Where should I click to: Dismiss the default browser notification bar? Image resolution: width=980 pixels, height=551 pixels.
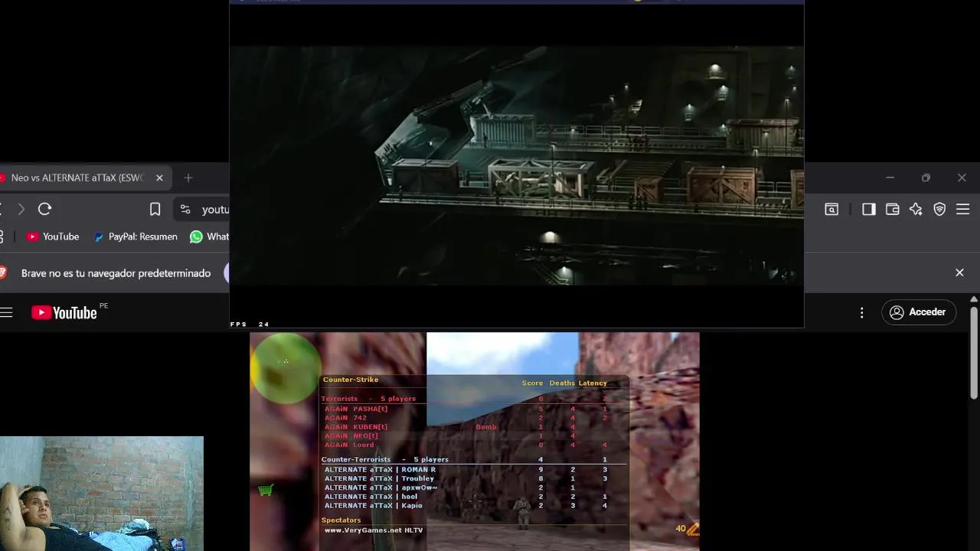point(959,272)
